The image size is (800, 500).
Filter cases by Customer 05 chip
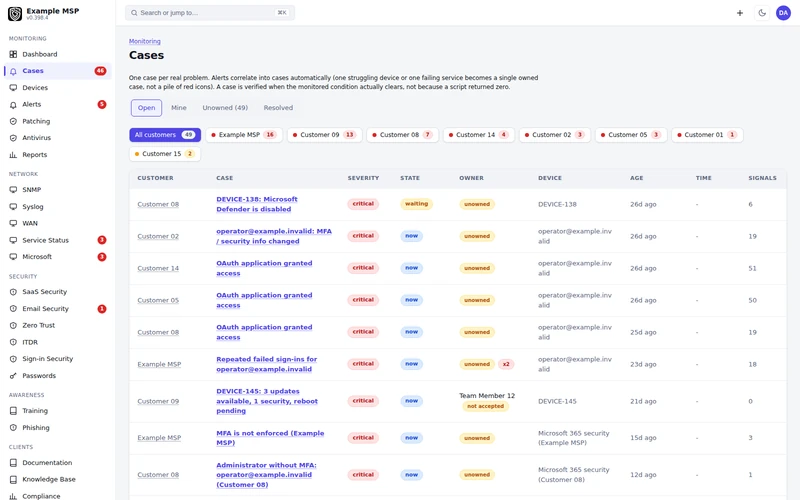point(631,135)
